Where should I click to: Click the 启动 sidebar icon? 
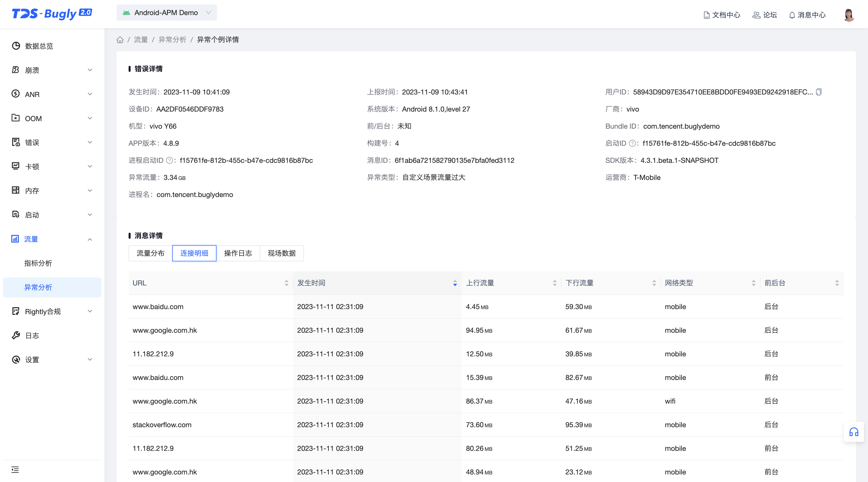coord(16,214)
